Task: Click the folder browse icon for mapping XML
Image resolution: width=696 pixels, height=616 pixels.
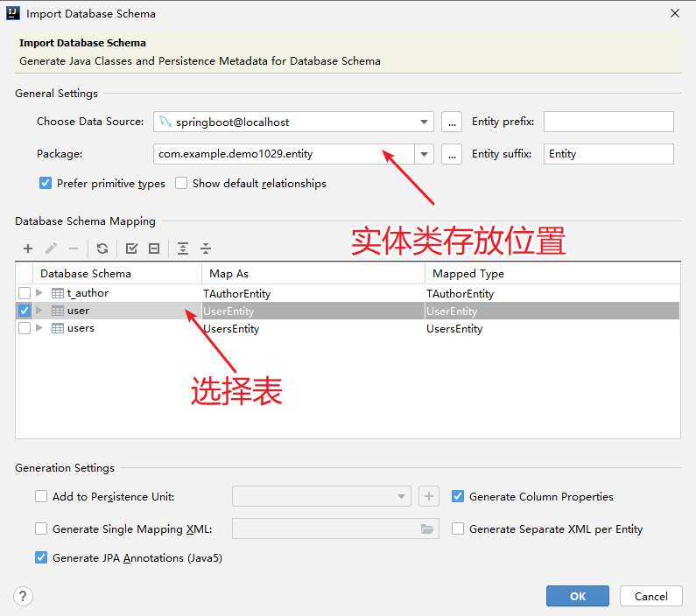Action: [427, 528]
